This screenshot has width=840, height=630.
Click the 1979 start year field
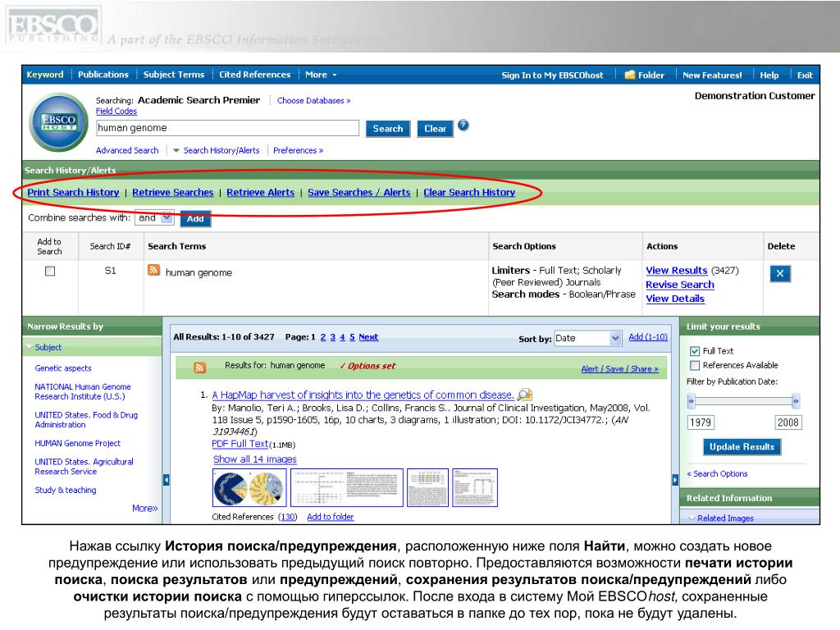click(701, 422)
